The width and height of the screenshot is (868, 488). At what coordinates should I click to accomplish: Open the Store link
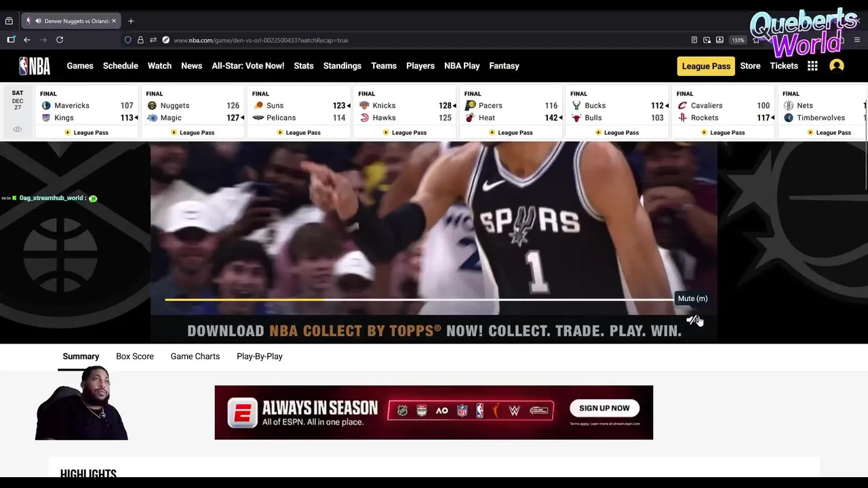point(750,66)
